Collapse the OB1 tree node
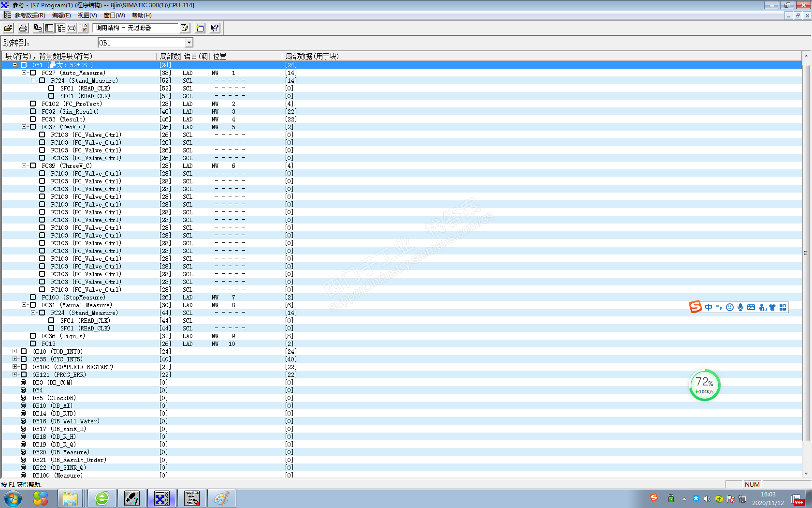The height and width of the screenshot is (508, 812). tap(14, 65)
